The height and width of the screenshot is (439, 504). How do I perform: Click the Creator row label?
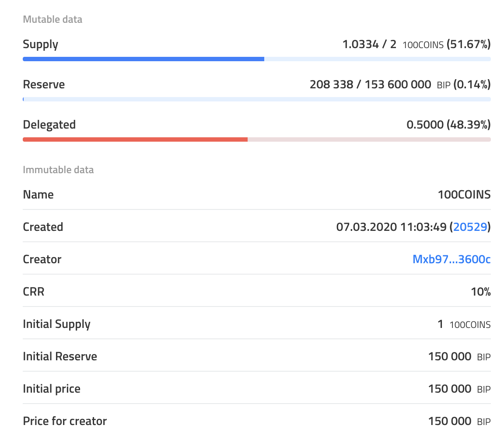pyautogui.click(x=42, y=259)
